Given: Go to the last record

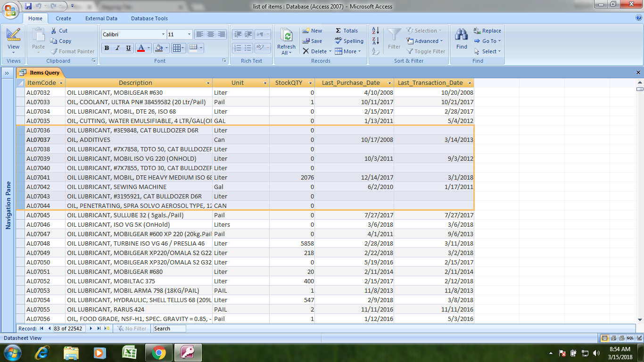Looking at the screenshot, I should 99,329.
